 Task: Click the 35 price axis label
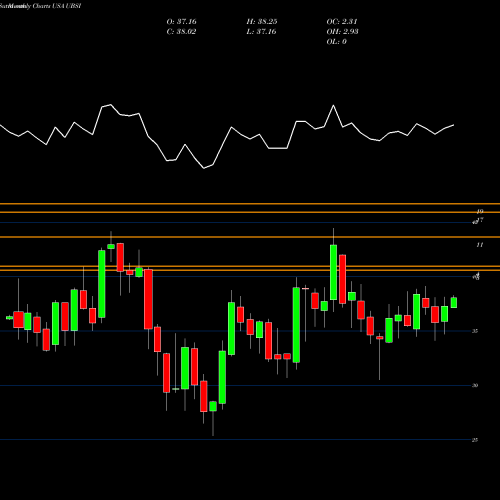pos(475,331)
